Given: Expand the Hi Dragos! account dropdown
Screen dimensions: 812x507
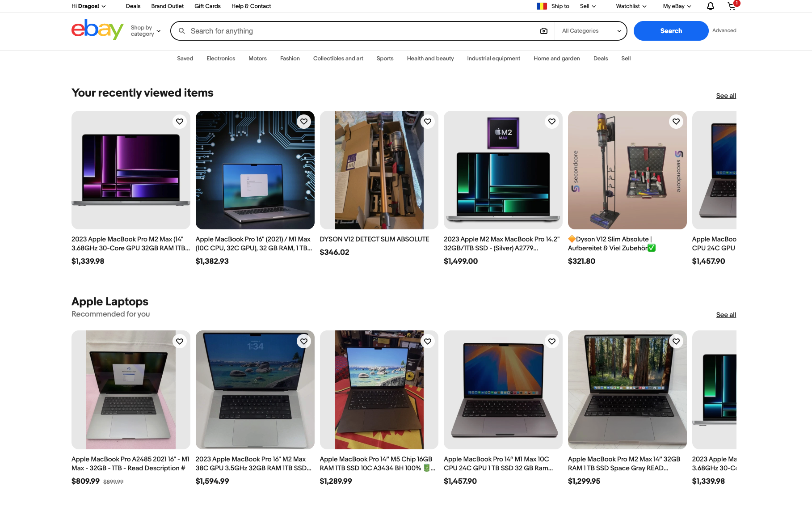Looking at the screenshot, I should (x=88, y=6).
